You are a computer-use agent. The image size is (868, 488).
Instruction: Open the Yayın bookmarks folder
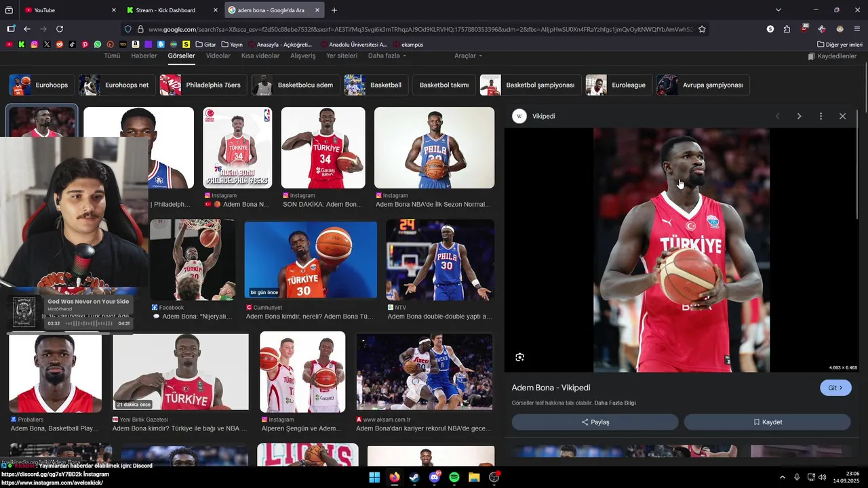click(232, 44)
